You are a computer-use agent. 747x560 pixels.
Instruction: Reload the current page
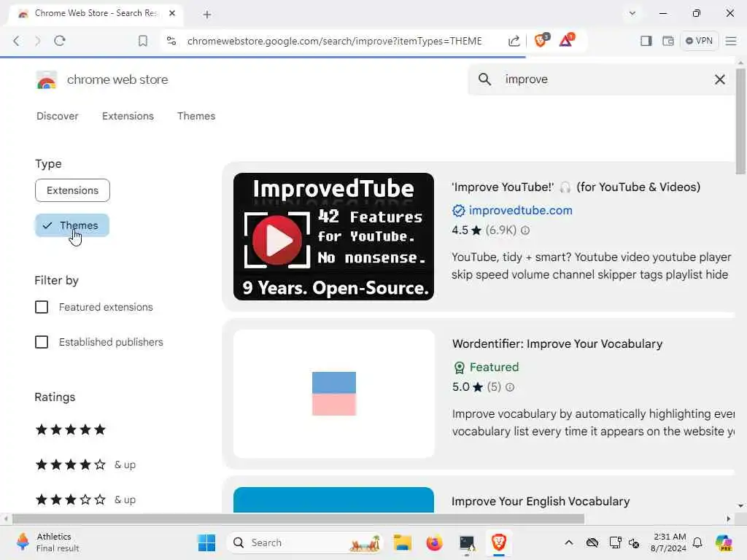pos(60,41)
